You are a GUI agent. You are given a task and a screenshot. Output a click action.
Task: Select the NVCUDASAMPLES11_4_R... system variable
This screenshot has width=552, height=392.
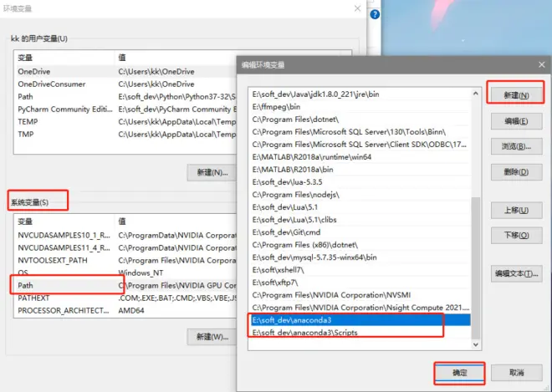click(126, 247)
